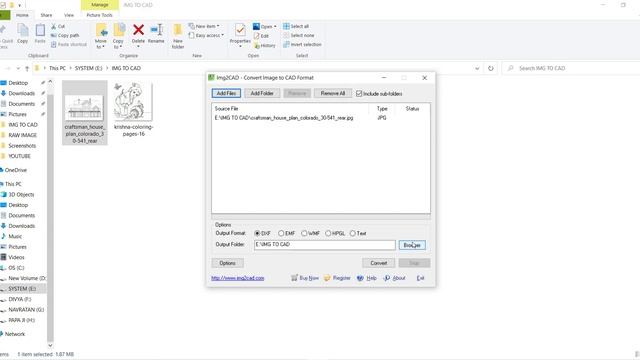Click Paste shortcut in ribbon
This screenshot has width=640, height=360.
69,44
